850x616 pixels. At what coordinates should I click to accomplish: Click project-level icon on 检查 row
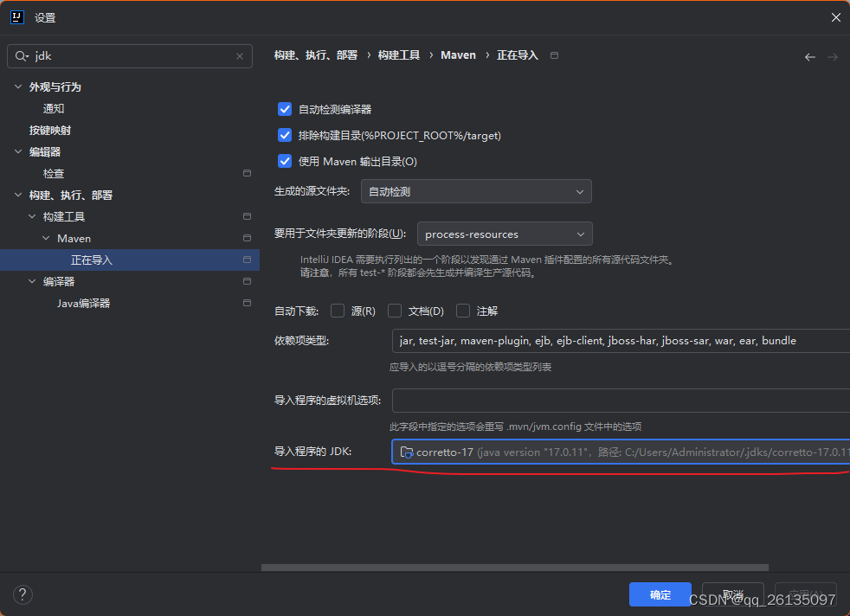pos(248,173)
